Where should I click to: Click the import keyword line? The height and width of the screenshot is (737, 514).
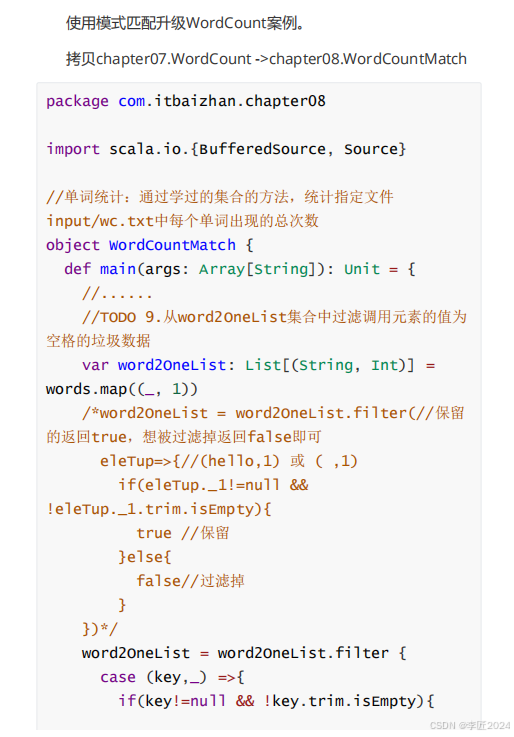(226, 149)
